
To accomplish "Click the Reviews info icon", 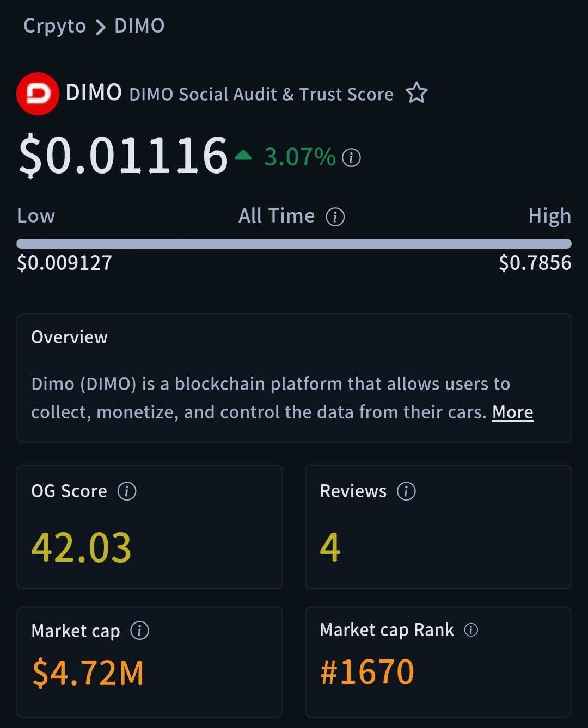I will click(406, 491).
